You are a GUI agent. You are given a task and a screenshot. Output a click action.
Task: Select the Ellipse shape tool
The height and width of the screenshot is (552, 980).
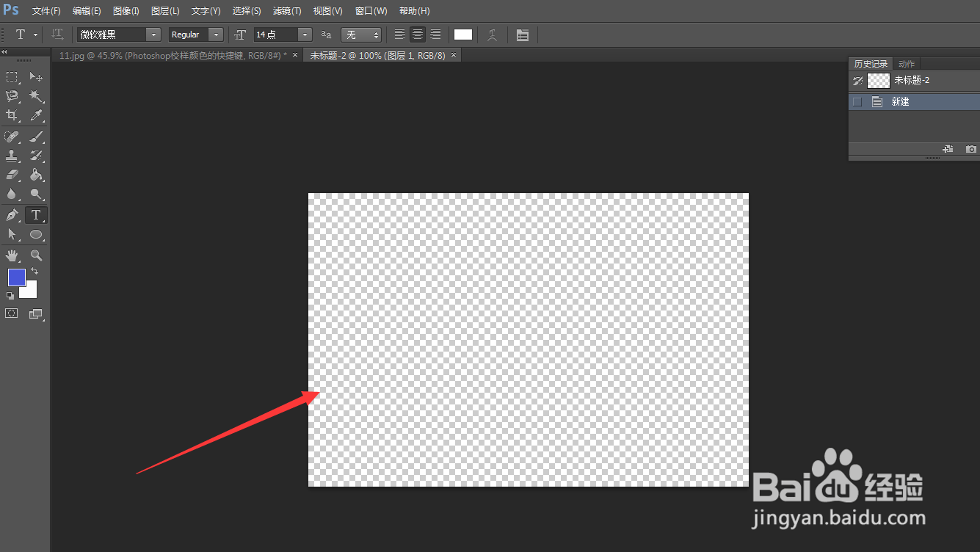coord(35,234)
